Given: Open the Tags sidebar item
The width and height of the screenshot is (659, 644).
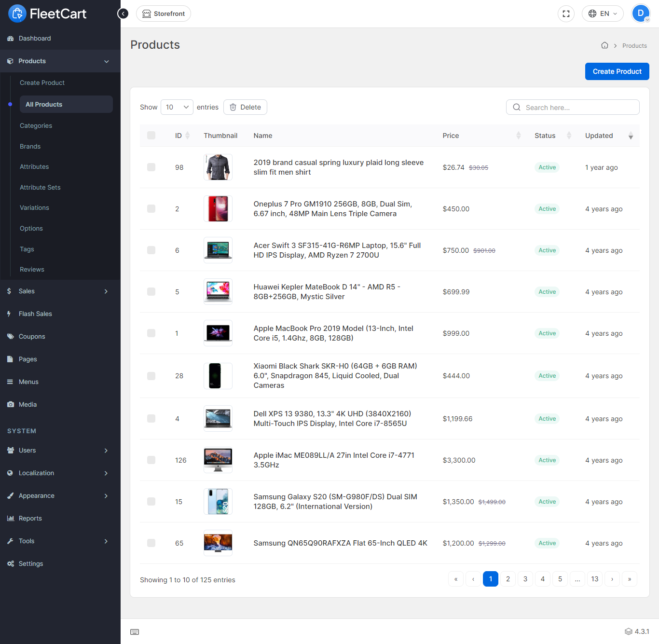Looking at the screenshot, I should (27, 249).
